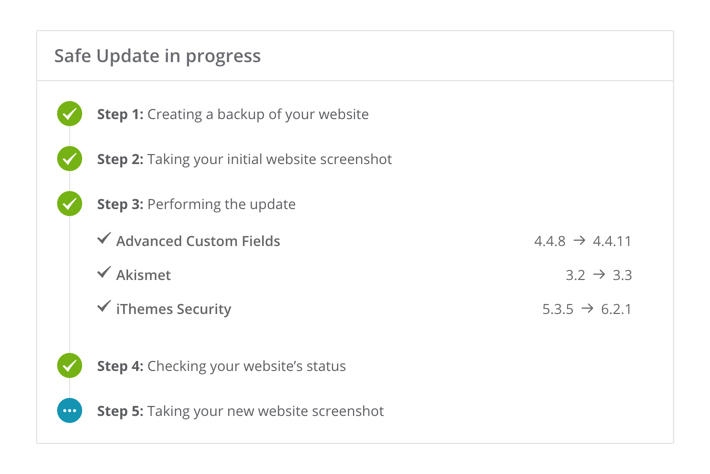Screen dimensions: 710x474
Task: Click the checkmark beside Advanced Custom Fields
Action: pyautogui.click(x=104, y=240)
